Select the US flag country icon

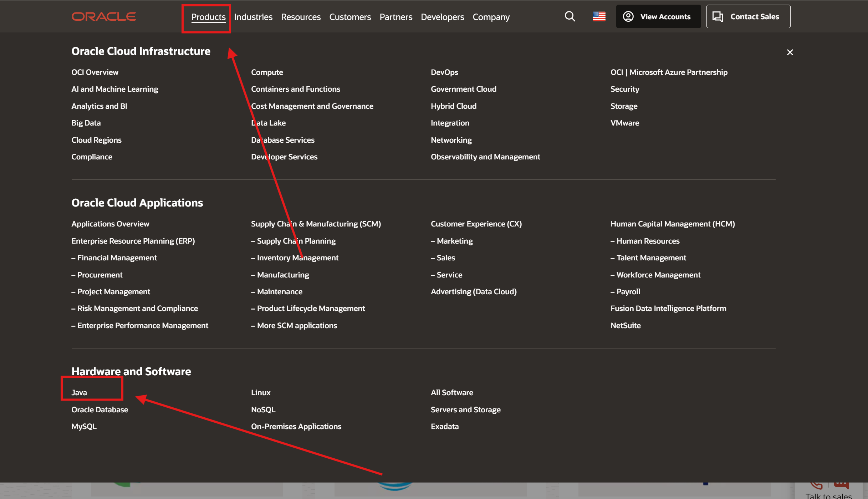coord(599,16)
